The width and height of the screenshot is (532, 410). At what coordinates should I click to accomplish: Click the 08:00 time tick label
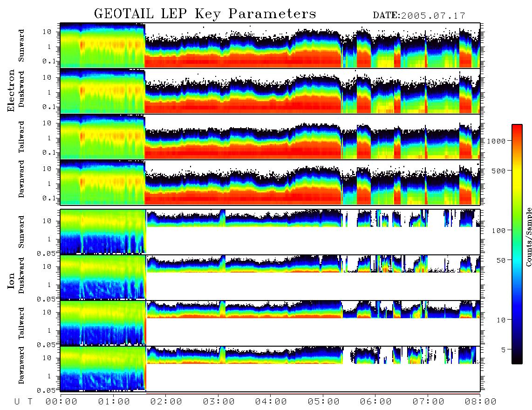click(x=481, y=402)
